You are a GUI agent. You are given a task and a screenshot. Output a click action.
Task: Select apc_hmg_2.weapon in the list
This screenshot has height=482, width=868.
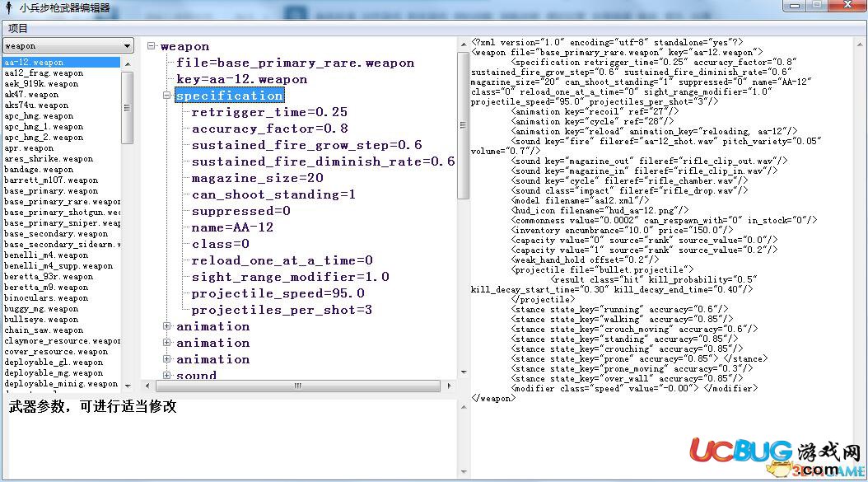point(44,138)
